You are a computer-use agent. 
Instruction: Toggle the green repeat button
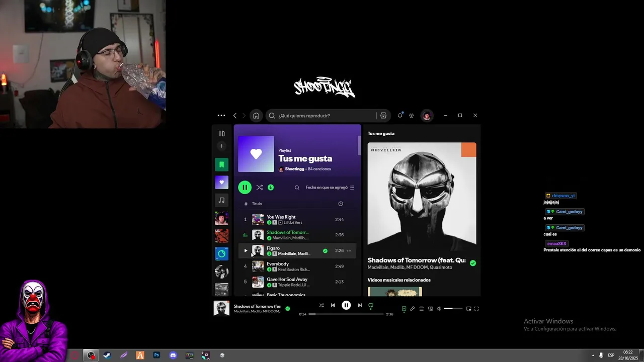tap(371, 305)
